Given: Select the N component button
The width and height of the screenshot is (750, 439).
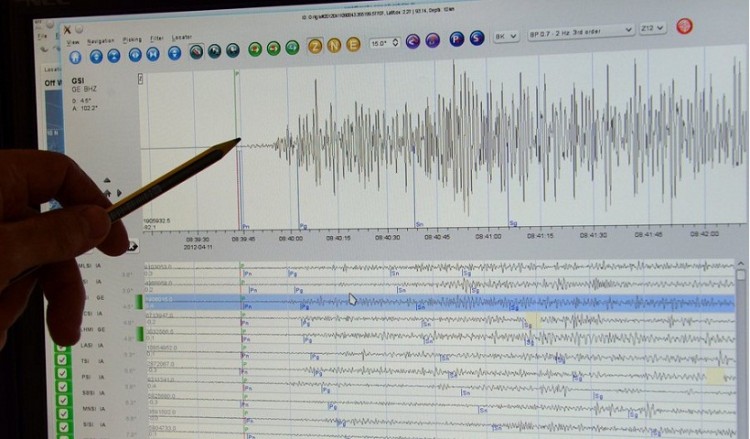Looking at the screenshot, I should [334, 45].
